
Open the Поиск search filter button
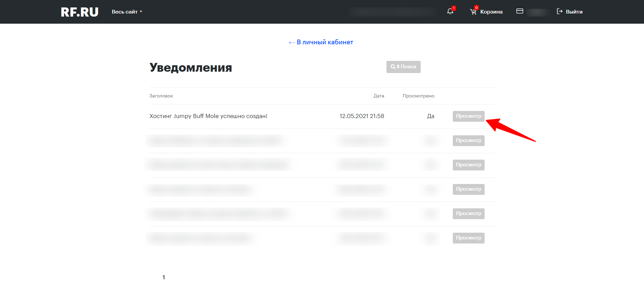[403, 67]
